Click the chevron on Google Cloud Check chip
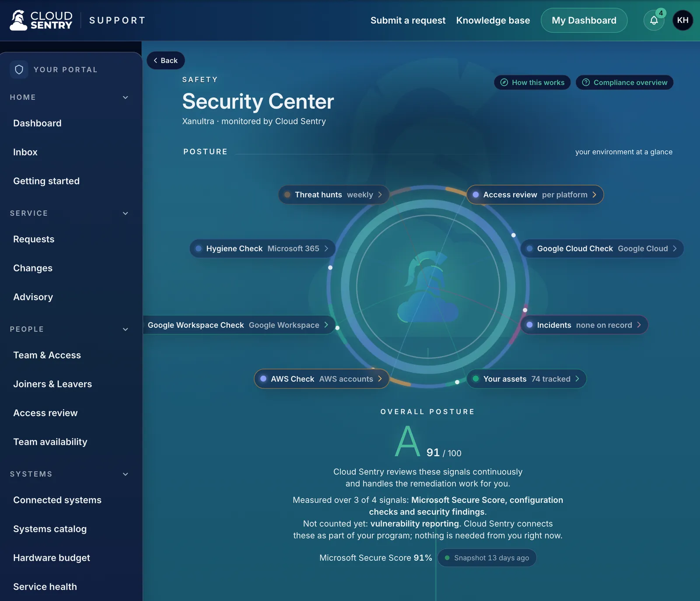The width and height of the screenshot is (700, 601). [675, 248]
